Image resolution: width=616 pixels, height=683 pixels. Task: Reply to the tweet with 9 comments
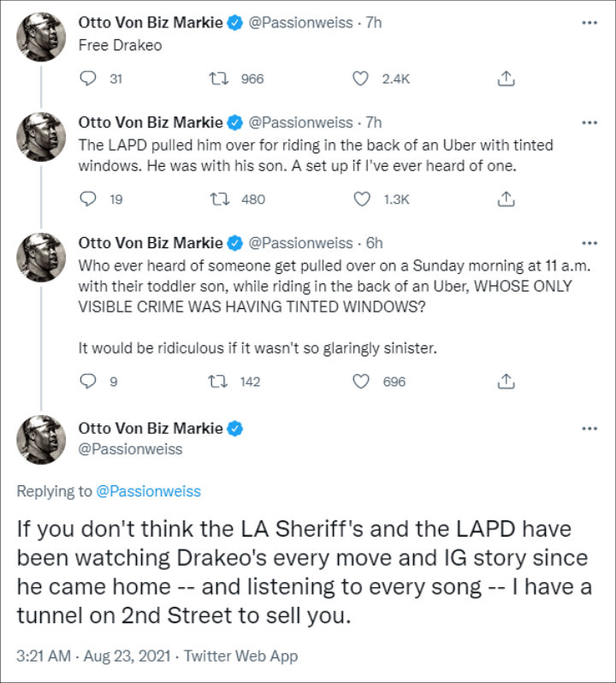click(88, 382)
